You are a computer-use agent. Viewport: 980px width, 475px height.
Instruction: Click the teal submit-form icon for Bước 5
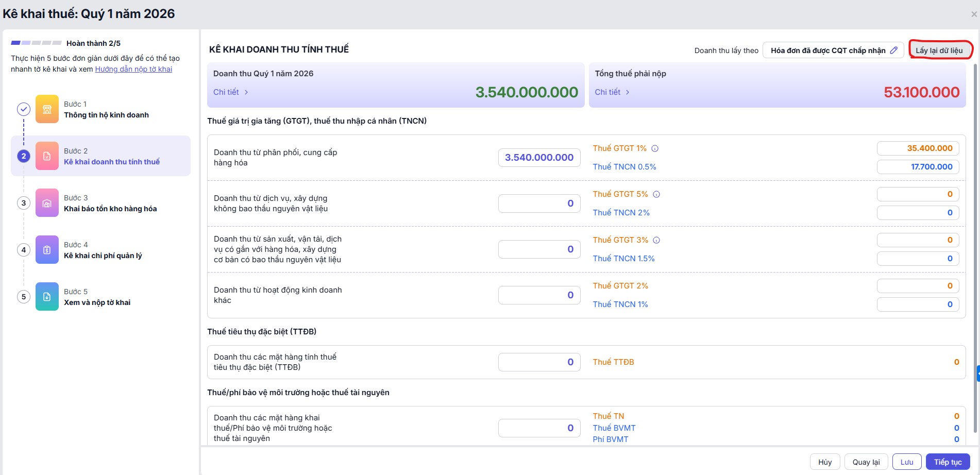(x=47, y=297)
